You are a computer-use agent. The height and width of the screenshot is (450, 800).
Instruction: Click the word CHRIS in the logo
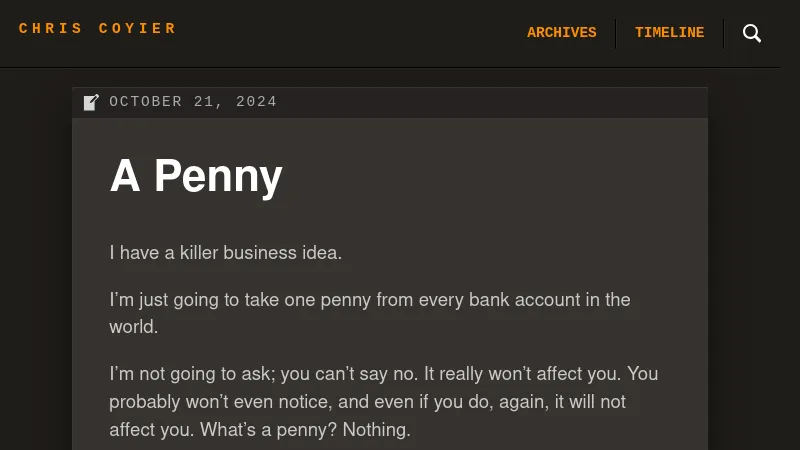(51, 29)
